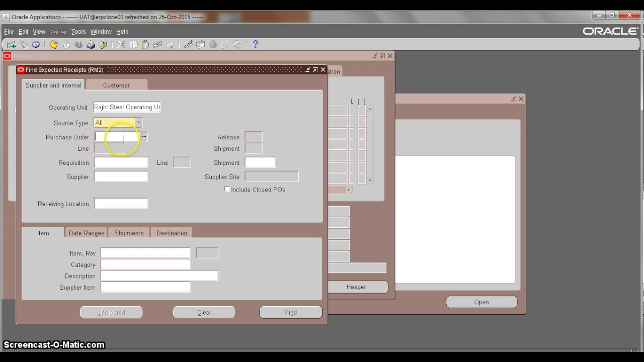Switch to the Destination tab
Screen dimensions: 644x362
(x=172, y=233)
